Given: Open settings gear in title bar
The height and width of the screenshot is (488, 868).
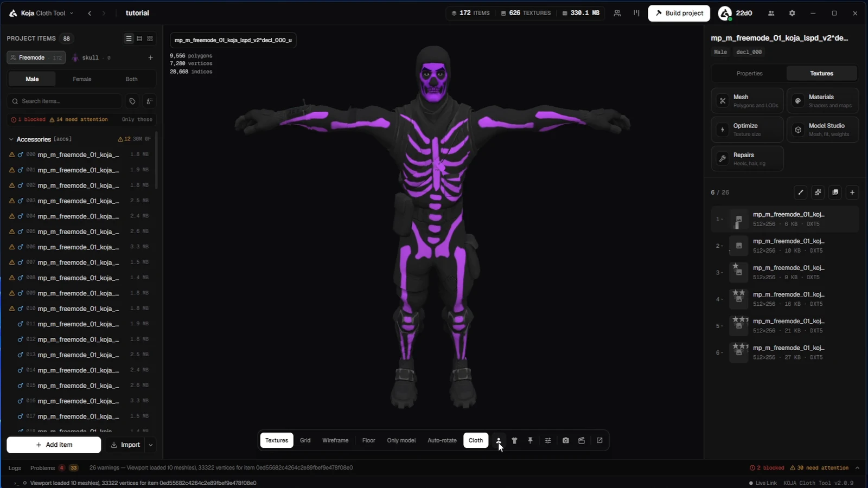Looking at the screenshot, I should pos(792,13).
